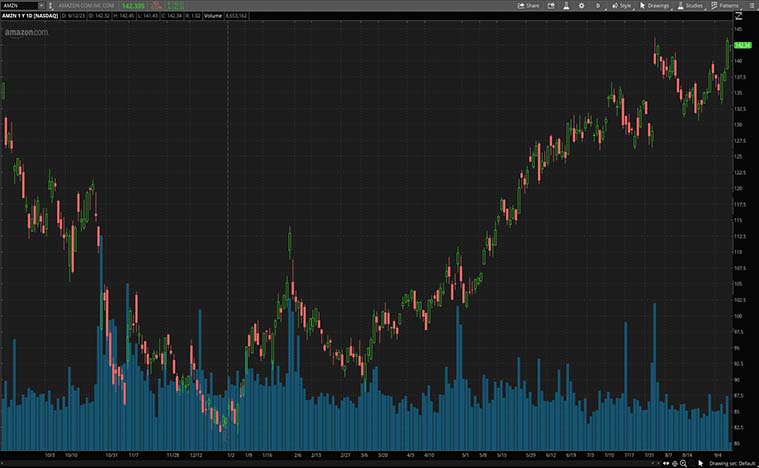Open the Patterns menu
Screen dimensions: 759x468
pos(725,5)
